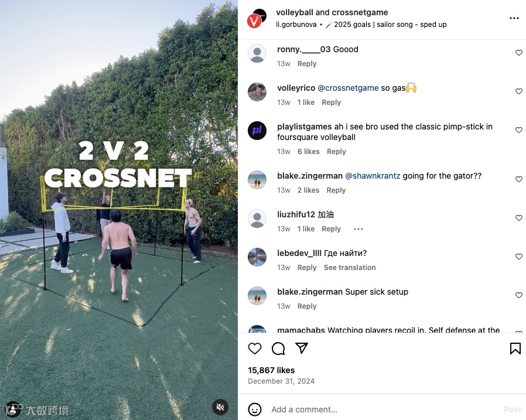The height and width of the screenshot is (420, 526).
Task: Open the post options three-dot menu
Action: click(x=514, y=18)
